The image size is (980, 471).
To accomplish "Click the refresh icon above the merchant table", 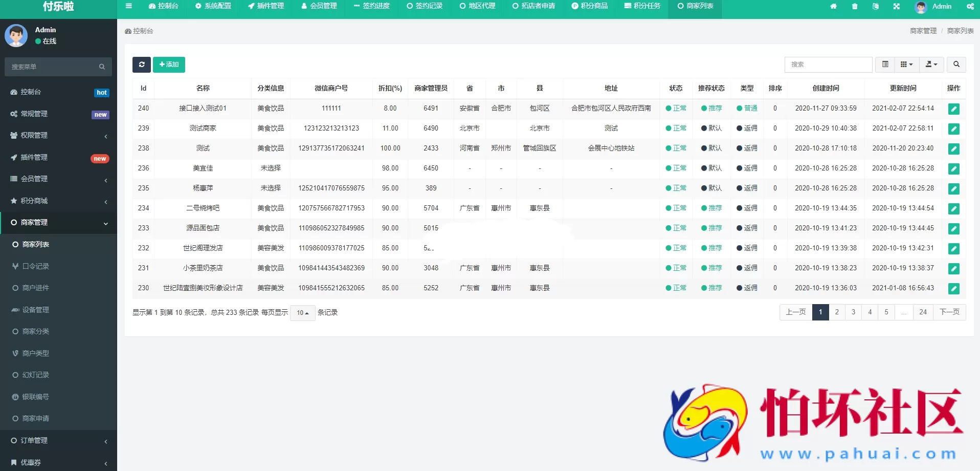I will (x=142, y=65).
